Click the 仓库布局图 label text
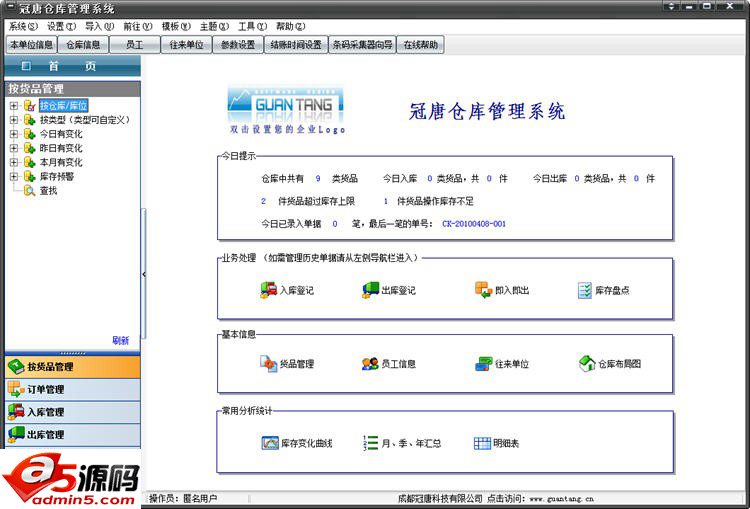Image resolution: width=750 pixels, height=509 pixels. (619, 364)
